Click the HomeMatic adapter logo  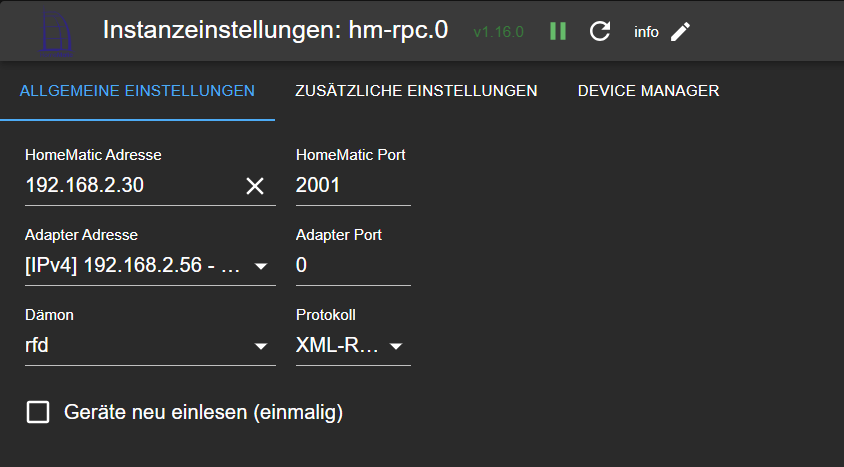pos(56,32)
